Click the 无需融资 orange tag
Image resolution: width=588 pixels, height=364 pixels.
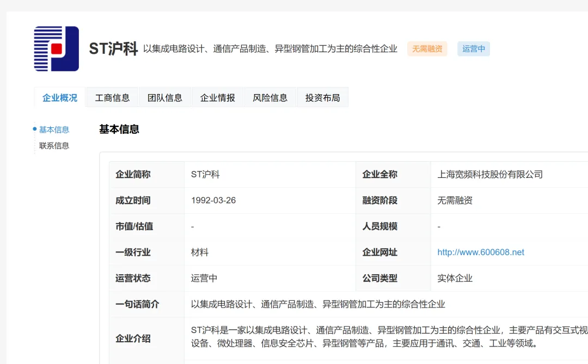point(427,49)
